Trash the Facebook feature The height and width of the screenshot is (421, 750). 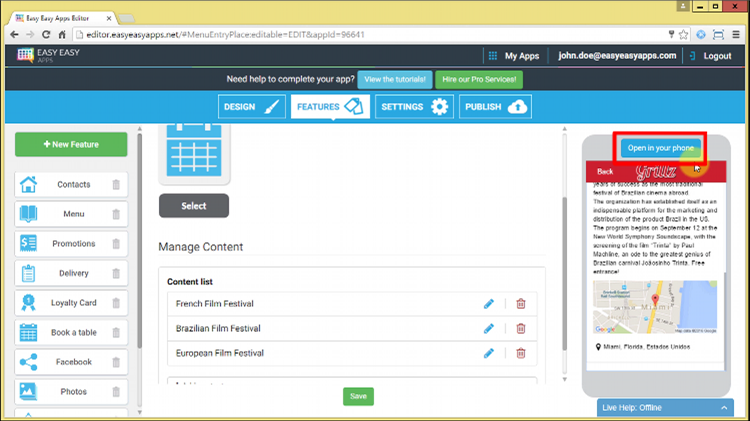116,362
